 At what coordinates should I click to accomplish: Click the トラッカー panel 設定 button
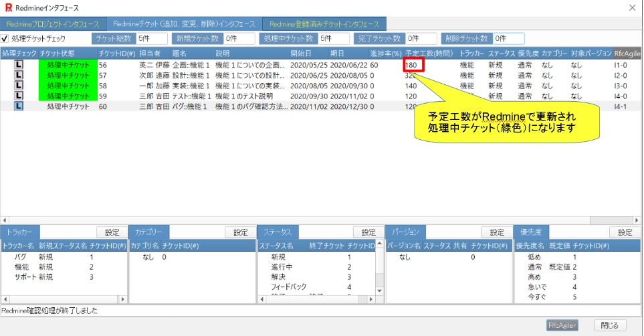pos(112,232)
